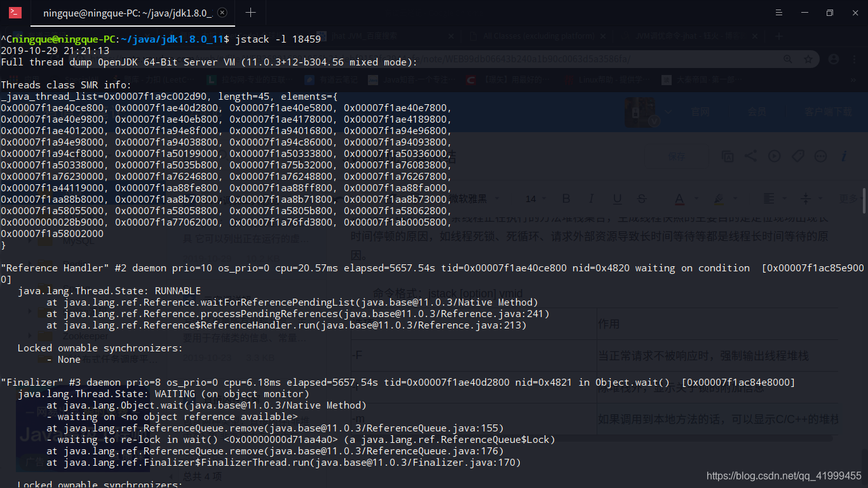Click the tag icon in background note header
868x488 pixels.
tap(797, 156)
